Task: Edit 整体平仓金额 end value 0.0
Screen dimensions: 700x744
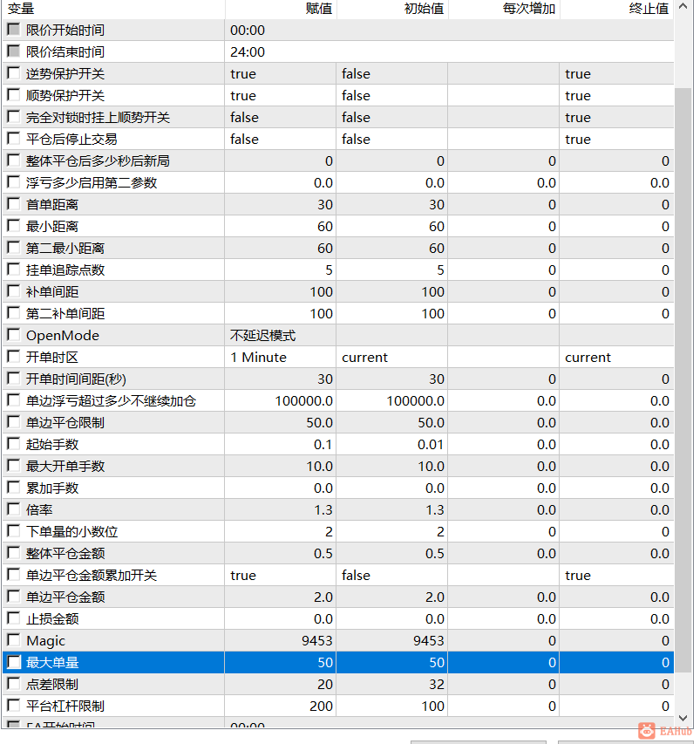Action: [616, 554]
